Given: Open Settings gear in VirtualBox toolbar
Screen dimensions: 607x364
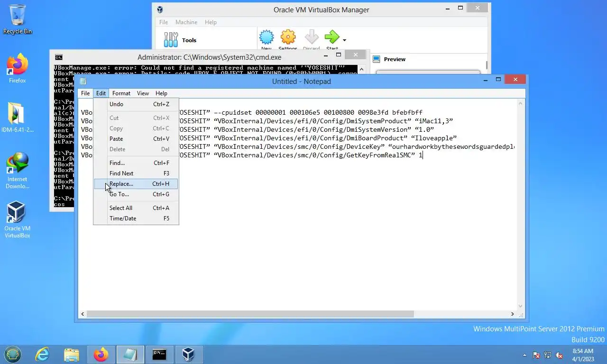Looking at the screenshot, I should click(288, 38).
